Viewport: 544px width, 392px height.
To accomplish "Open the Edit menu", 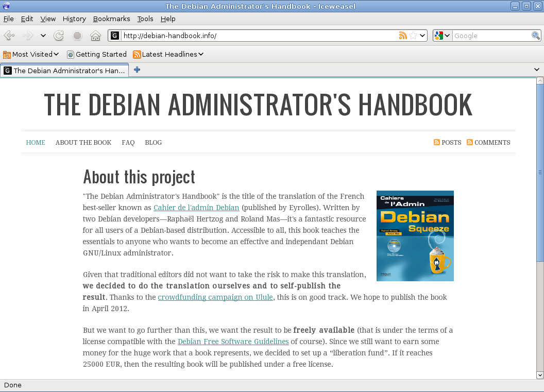I will point(27,19).
